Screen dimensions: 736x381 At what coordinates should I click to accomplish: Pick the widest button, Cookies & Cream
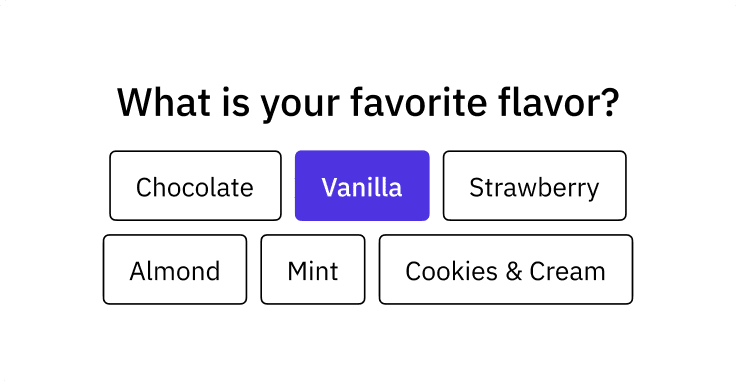(x=506, y=269)
